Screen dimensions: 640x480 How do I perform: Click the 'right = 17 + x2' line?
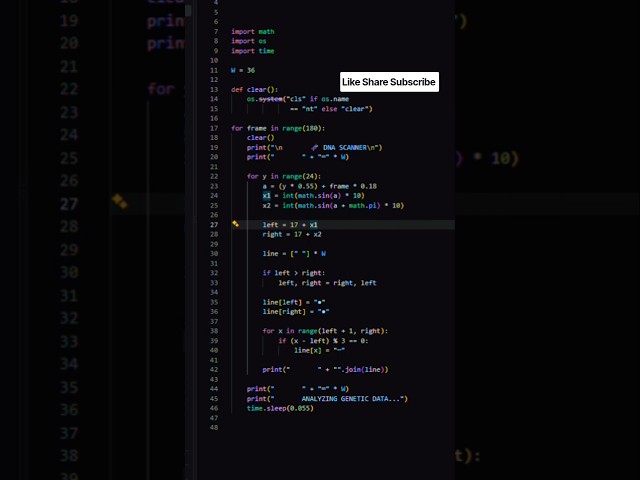292,234
